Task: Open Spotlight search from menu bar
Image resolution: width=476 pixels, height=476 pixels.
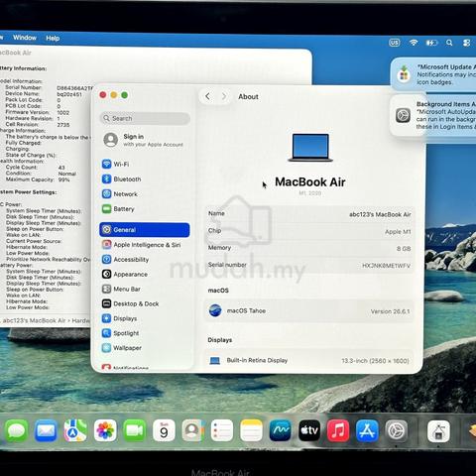Action: (x=449, y=43)
